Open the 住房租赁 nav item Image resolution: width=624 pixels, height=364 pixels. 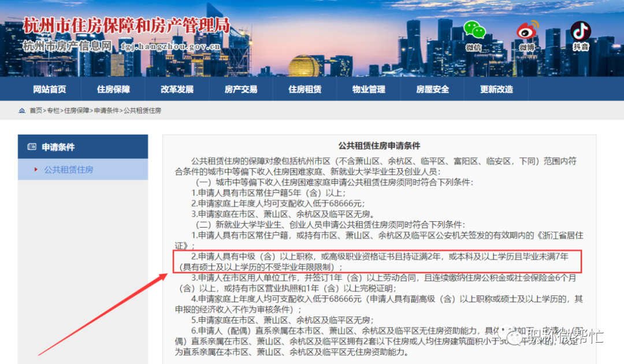click(305, 89)
